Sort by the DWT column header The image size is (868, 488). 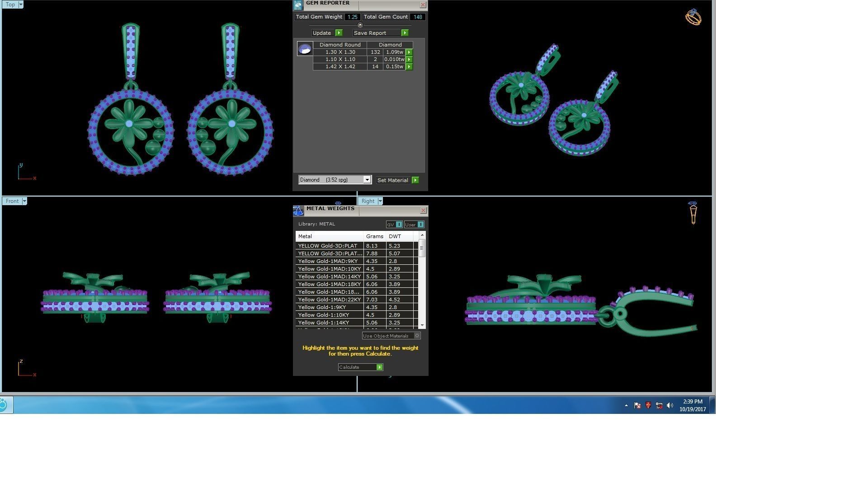[400, 236]
